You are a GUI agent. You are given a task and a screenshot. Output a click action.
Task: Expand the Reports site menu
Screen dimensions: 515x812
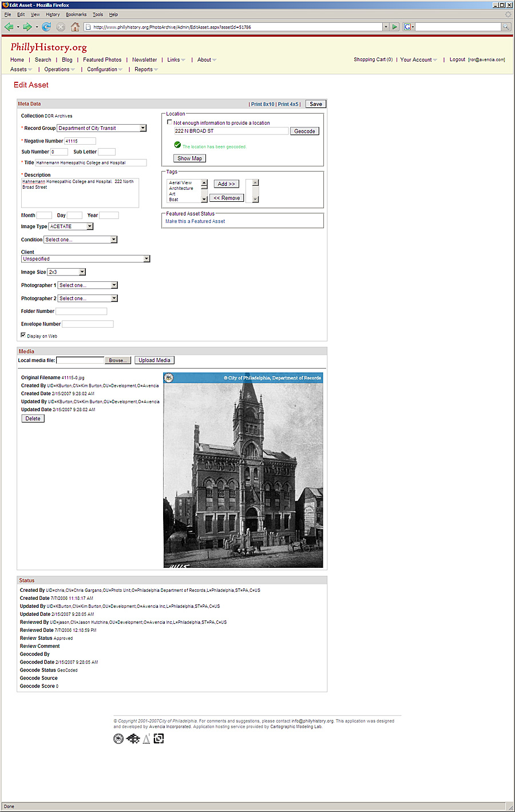(x=146, y=70)
